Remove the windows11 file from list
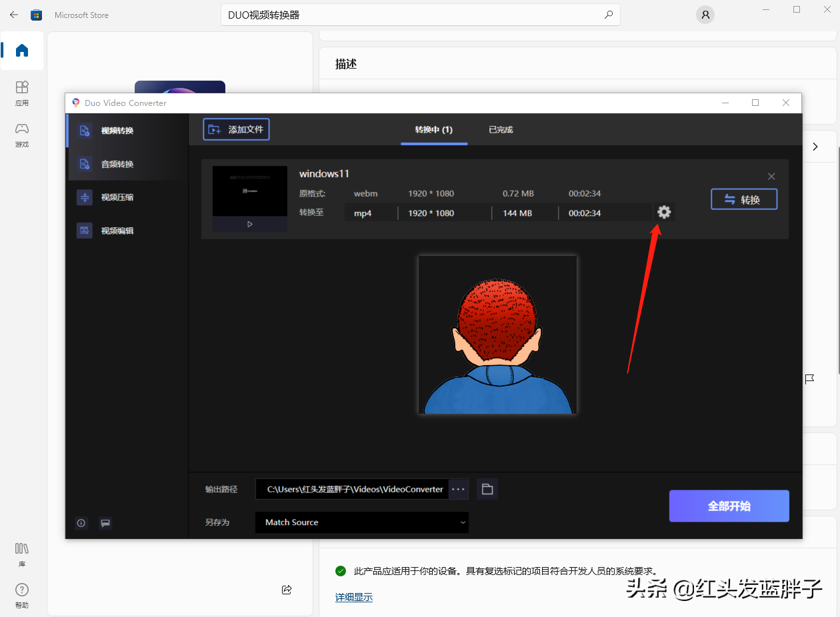 point(771,177)
